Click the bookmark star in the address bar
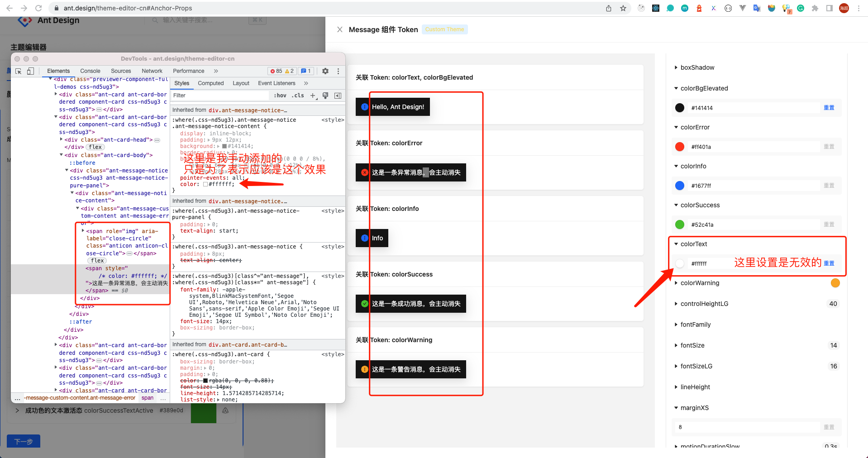Viewport: 868px width, 458px height. 623,8
